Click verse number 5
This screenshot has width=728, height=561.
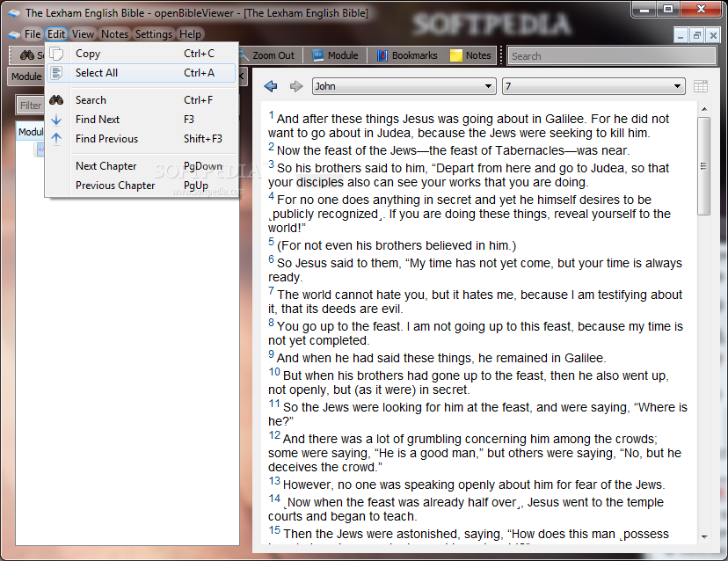(x=271, y=242)
